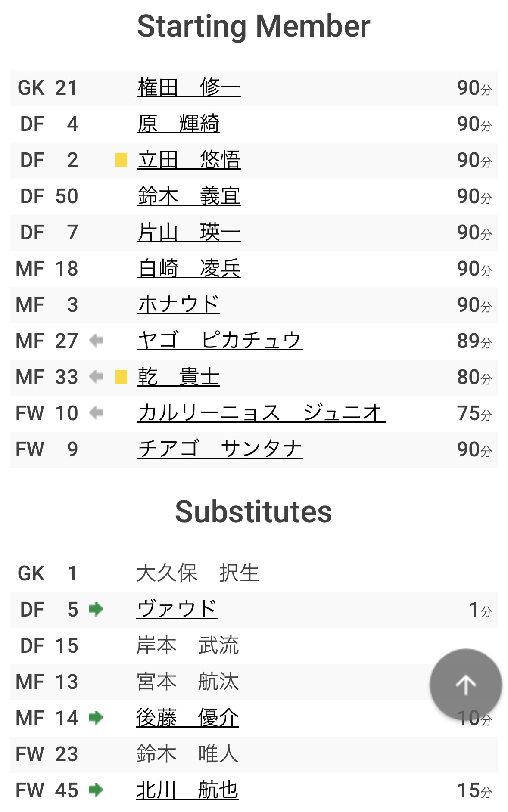Tap the scroll-to-top arrow button
508x812 pixels.
tap(466, 685)
